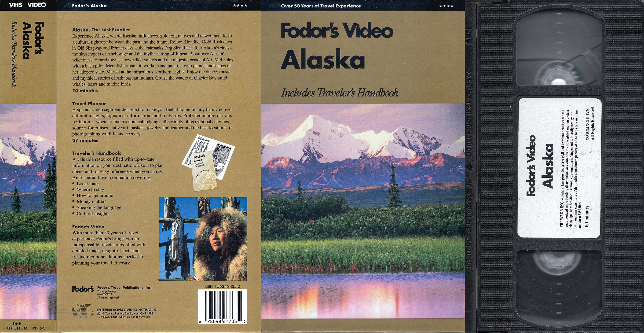The height and width of the screenshot is (333, 644).
Task: Click the embossed insert arrow on the cassette
Action: 469,167
